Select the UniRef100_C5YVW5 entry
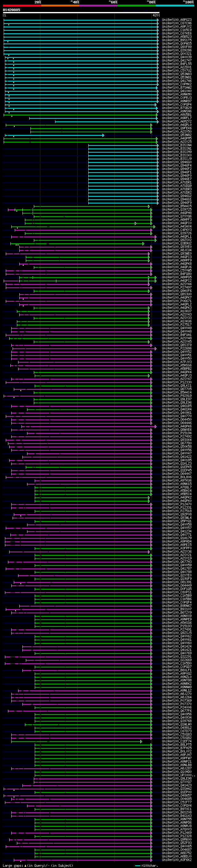The width and height of the screenshot is (197, 868). pyautogui.click(x=177, y=271)
